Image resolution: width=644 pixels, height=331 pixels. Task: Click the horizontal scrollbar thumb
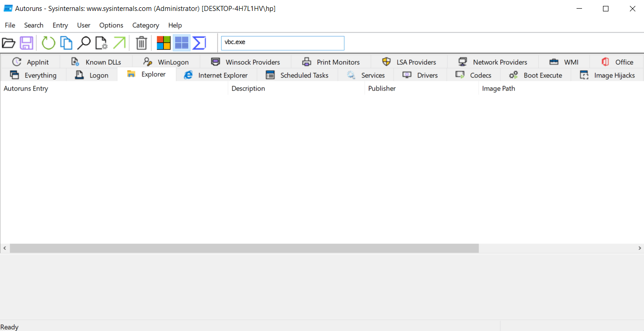(x=244, y=248)
